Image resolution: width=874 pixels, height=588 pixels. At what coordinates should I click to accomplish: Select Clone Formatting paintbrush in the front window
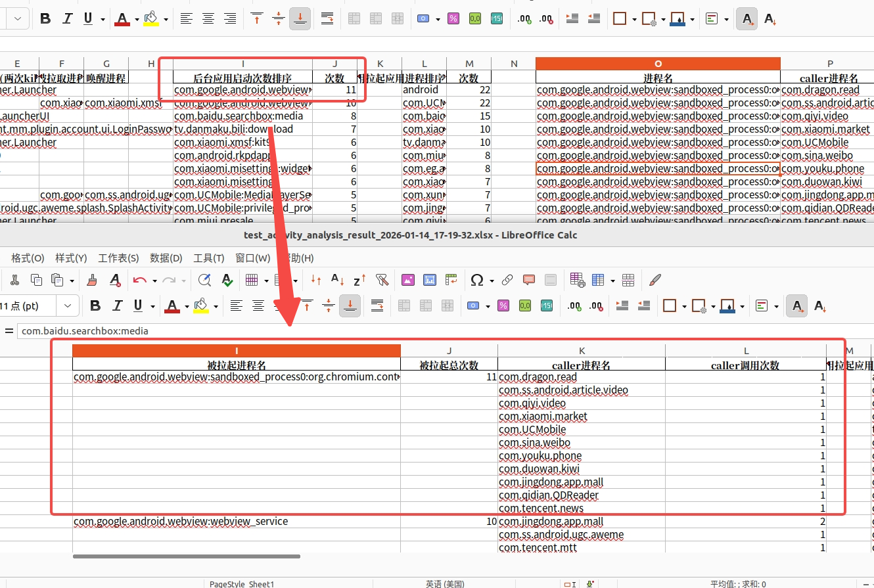(x=93, y=281)
